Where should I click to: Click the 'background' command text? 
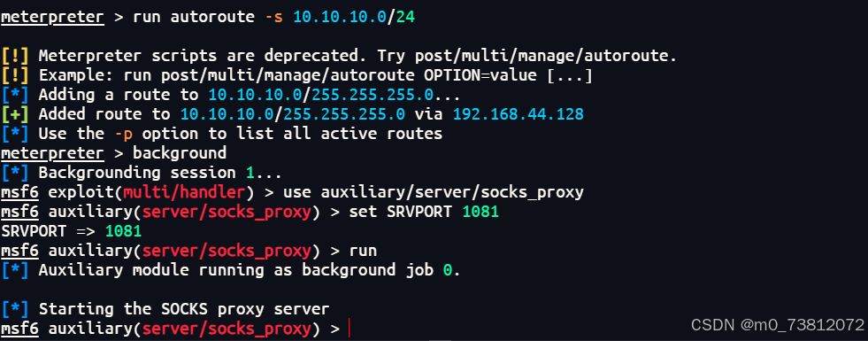coord(180,153)
